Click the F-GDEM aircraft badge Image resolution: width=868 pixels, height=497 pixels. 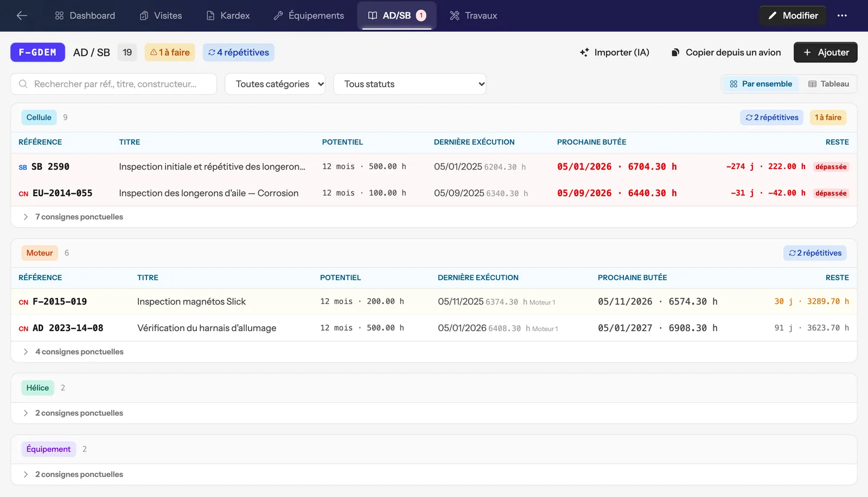tap(37, 53)
